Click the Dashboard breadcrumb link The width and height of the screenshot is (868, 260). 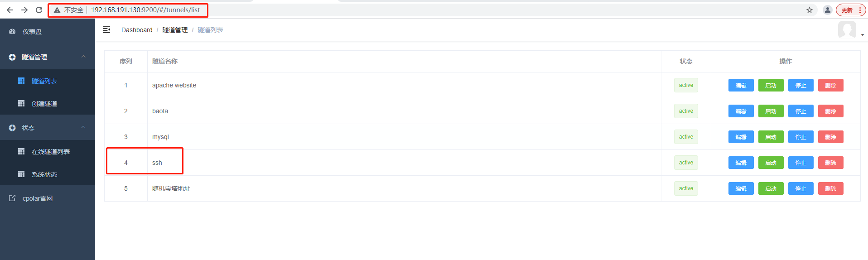pos(137,30)
